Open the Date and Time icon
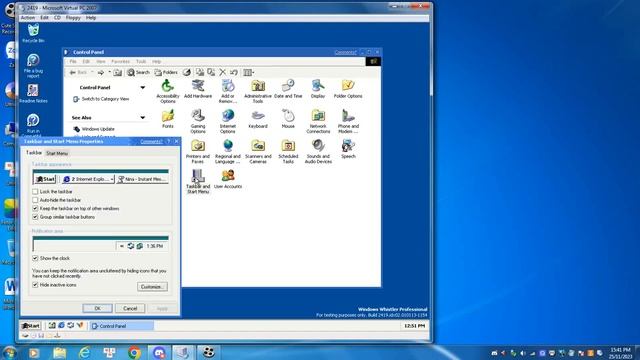This screenshot has width=640, height=360. click(288, 89)
